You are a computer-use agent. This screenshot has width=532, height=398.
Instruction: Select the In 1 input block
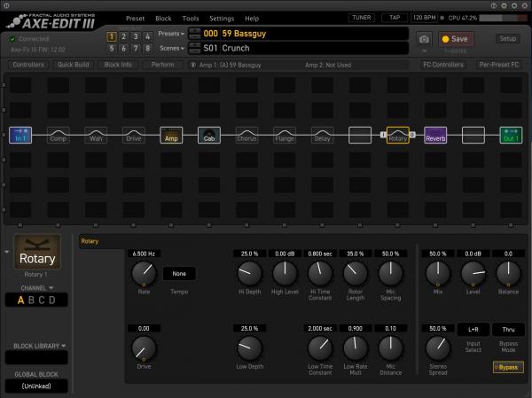click(20, 135)
